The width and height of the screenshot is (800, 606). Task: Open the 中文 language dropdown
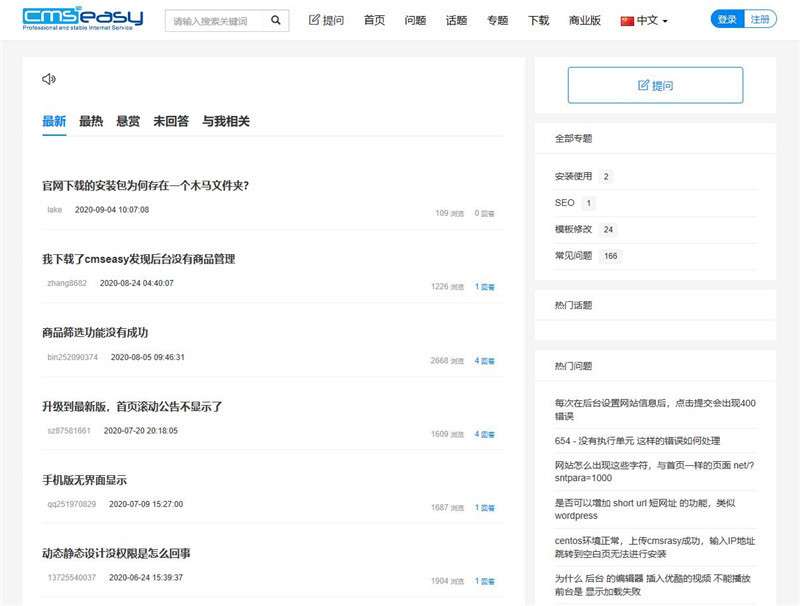(x=644, y=20)
